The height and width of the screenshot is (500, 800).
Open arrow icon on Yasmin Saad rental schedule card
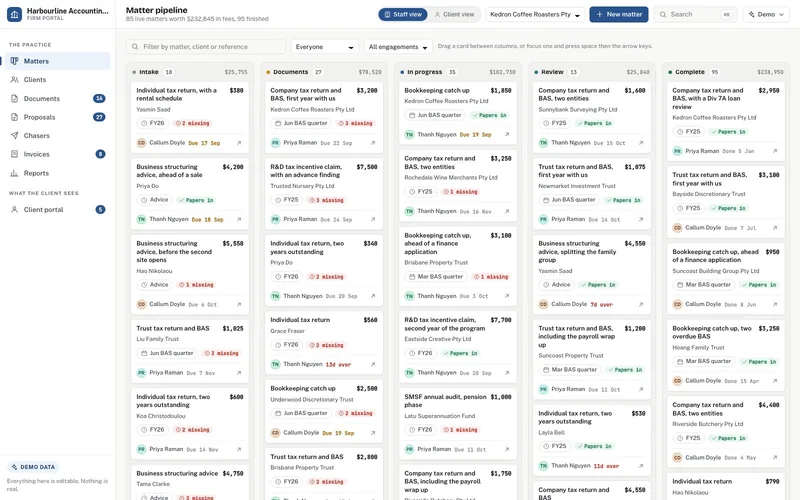point(239,143)
